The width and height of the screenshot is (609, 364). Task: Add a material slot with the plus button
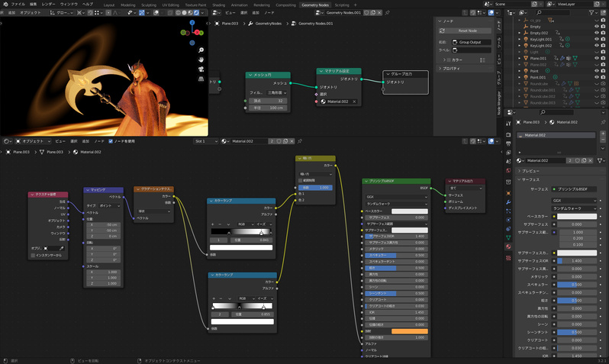604,135
